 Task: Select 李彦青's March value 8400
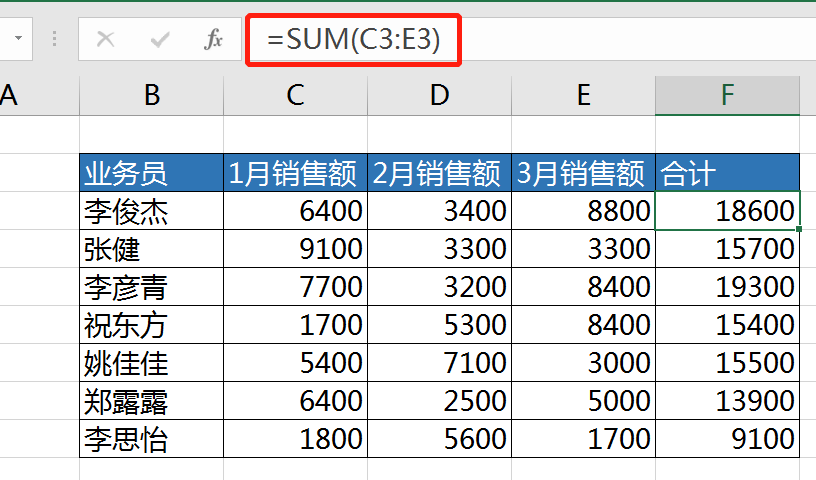(583, 286)
